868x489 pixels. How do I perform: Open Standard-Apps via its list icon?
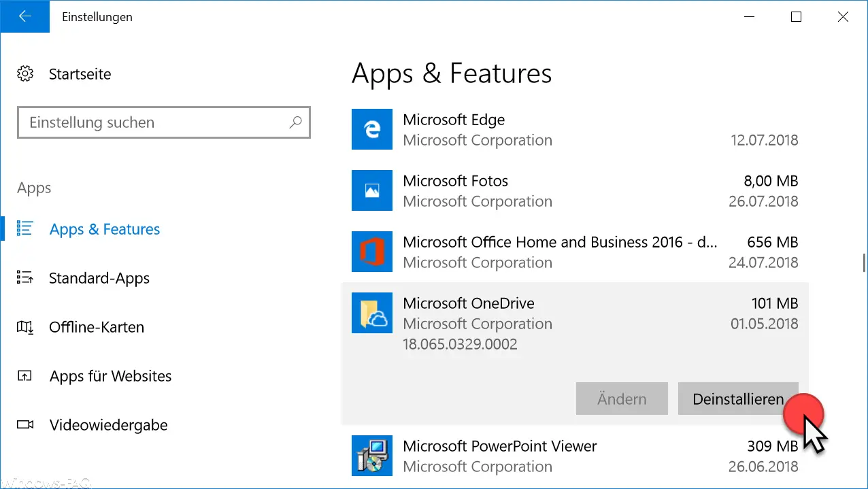click(x=25, y=278)
